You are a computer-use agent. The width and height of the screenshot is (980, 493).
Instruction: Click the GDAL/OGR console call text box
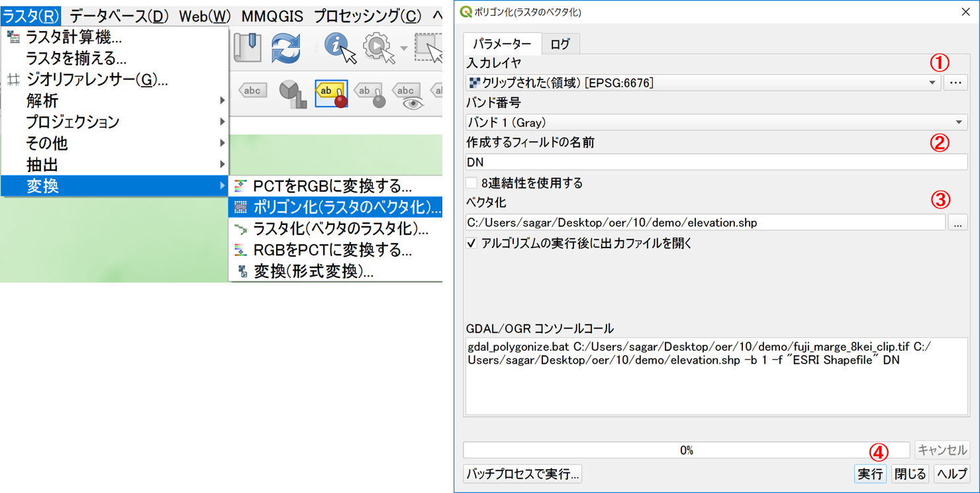pos(716,377)
